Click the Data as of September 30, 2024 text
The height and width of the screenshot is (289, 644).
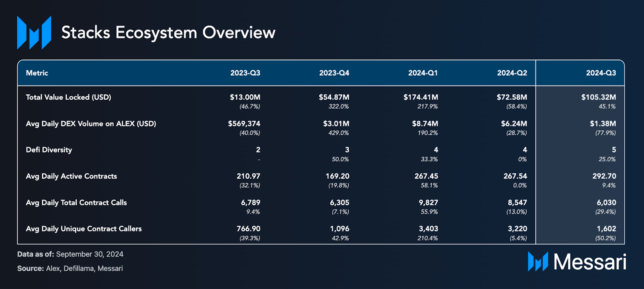(x=70, y=254)
